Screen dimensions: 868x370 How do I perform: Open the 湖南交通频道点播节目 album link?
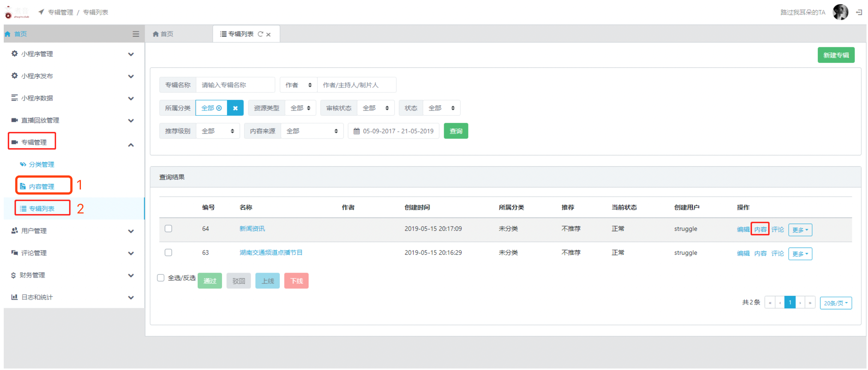271,253
